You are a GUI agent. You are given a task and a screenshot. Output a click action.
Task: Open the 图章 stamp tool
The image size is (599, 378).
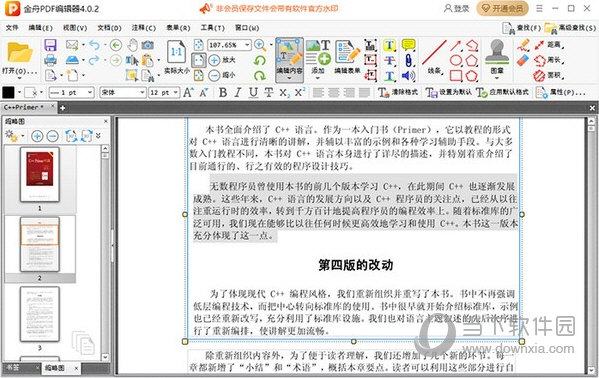point(497,59)
